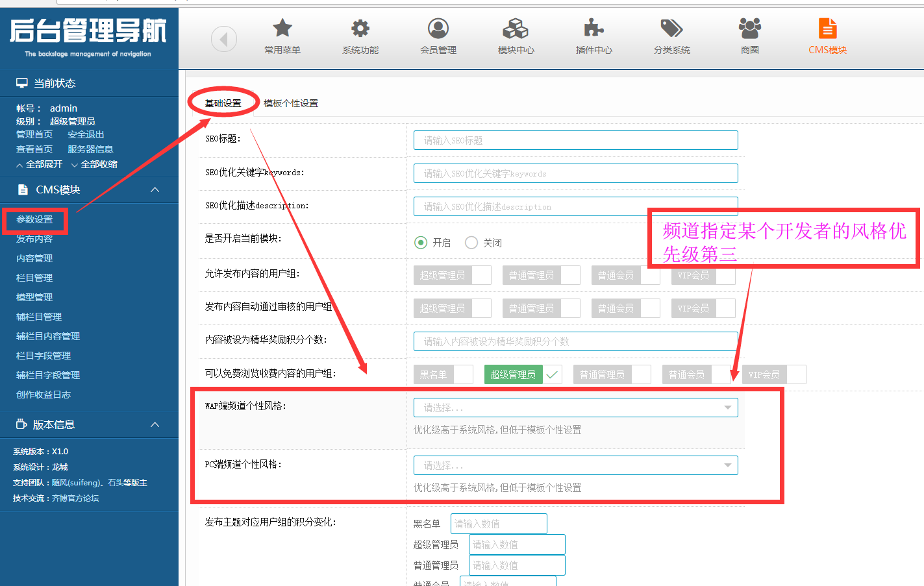Viewport: 924px width, 586px height.
Task: Open 插件中心 puzzle icon
Action: pyautogui.click(x=593, y=29)
